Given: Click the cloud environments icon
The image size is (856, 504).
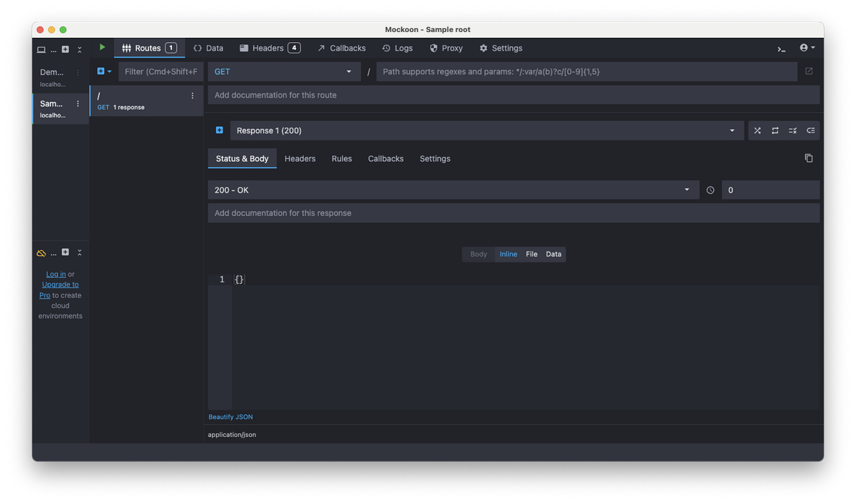Looking at the screenshot, I should click(x=41, y=253).
